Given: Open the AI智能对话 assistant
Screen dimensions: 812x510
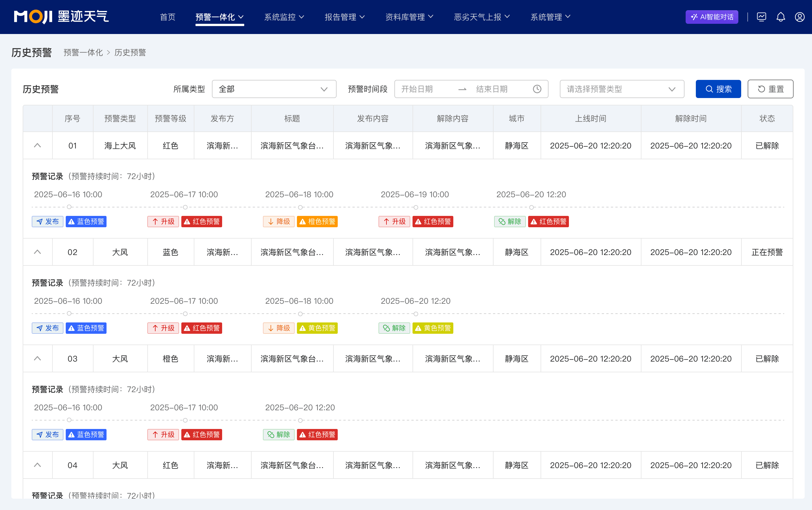Looking at the screenshot, I should (x=711, y=16).
